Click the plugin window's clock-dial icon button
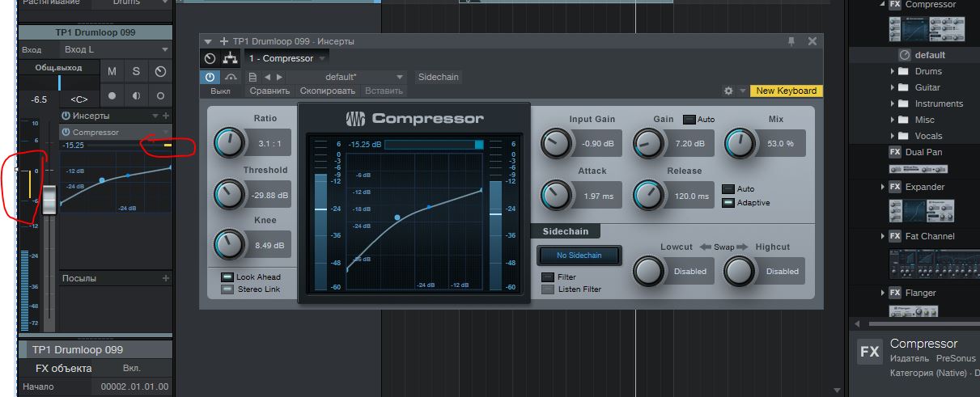The width and height of the screenshot is (980, 397). point(210,58)
